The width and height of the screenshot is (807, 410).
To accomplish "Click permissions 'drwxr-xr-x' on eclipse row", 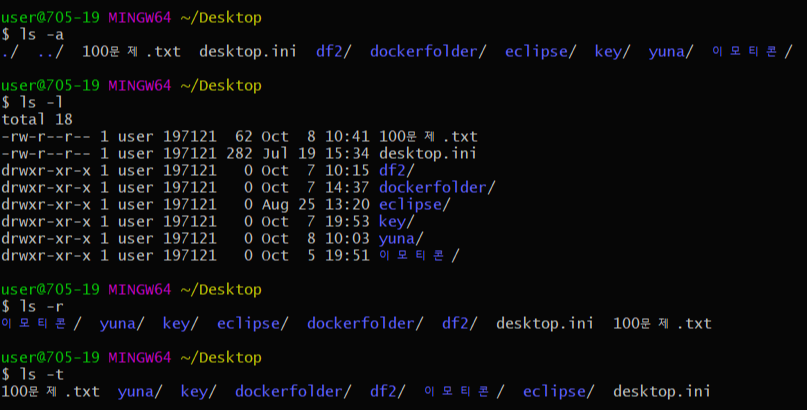I will [46, 204].
